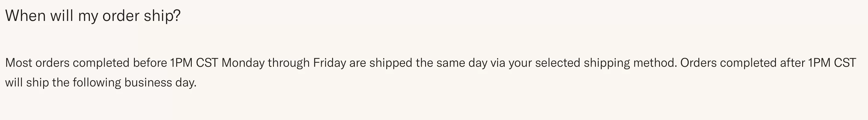Click the word "your" in the paragraph
Viewport: 868px width, 120px height.
520,63
